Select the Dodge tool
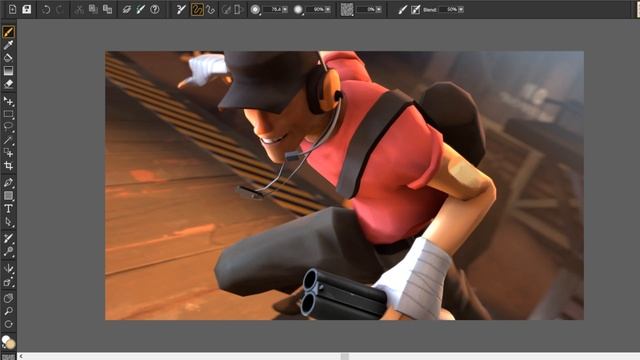This screenshot has width=640, height=360. 8,251
